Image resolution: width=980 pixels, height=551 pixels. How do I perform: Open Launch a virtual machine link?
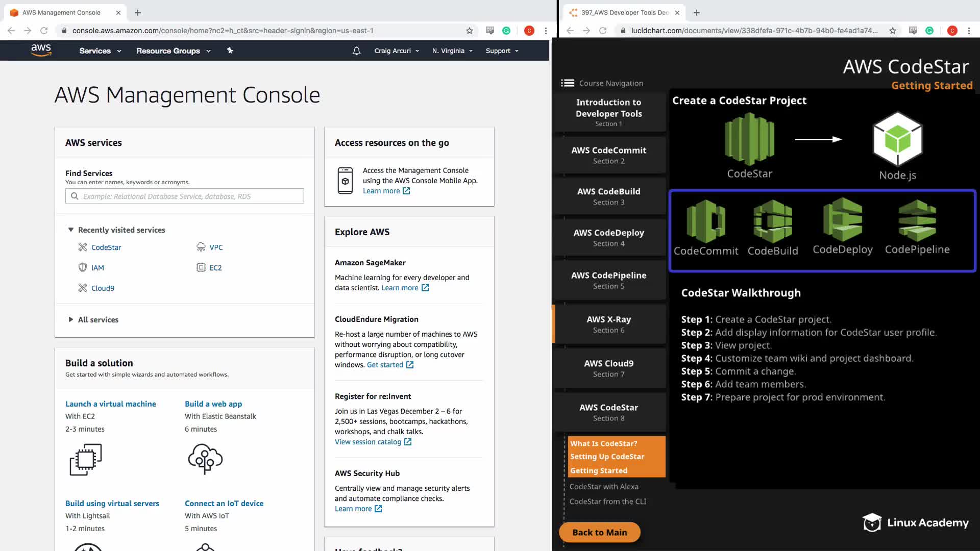pos(110,404)
